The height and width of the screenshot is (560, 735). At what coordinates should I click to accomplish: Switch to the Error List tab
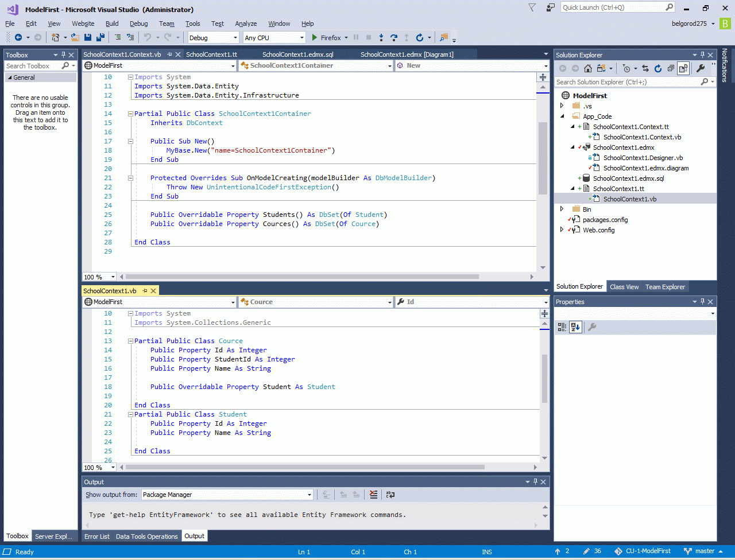pos(97,536)
